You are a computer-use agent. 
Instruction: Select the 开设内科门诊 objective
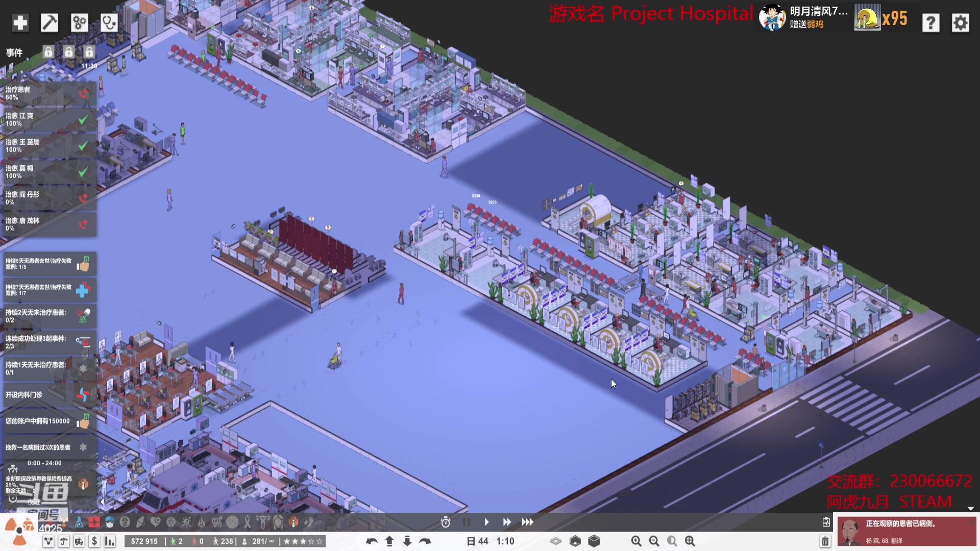pyautogui.click(x=49, y=395)
